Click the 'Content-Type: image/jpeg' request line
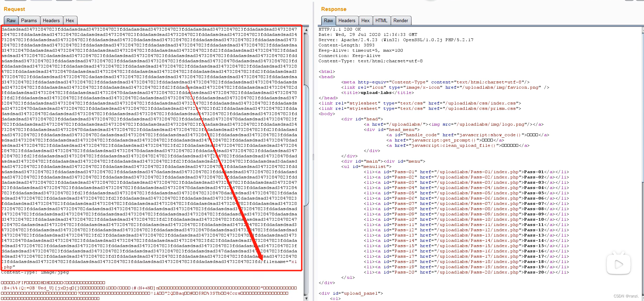Image resolution: width=644 pixels, height=301 pixels. tap(35, 272)
